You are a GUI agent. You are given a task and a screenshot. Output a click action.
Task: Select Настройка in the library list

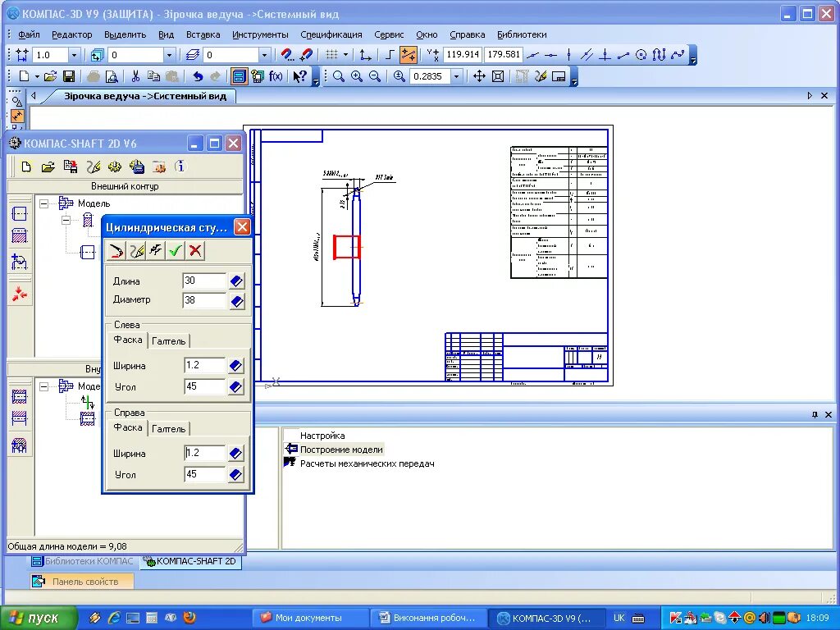coord(322,436)
